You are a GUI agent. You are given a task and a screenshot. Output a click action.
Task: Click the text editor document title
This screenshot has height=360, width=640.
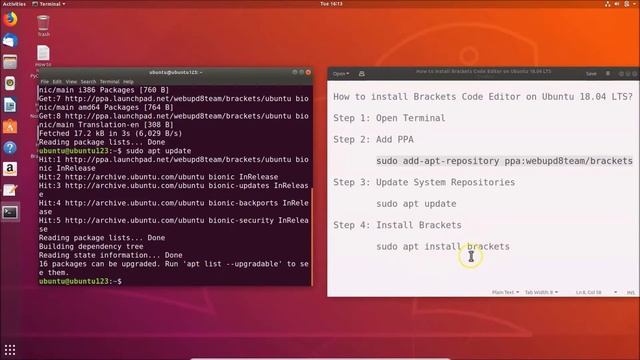point(483,71)
